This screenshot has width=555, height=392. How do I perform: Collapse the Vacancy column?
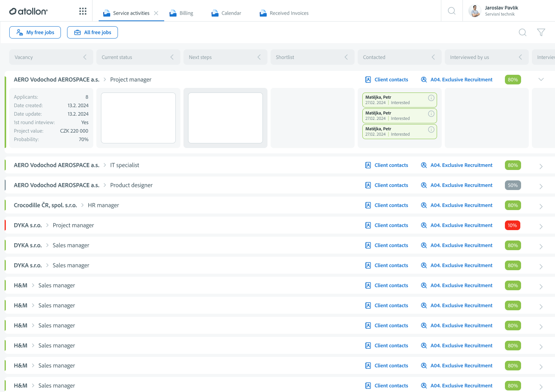click(x=85, y=57)
